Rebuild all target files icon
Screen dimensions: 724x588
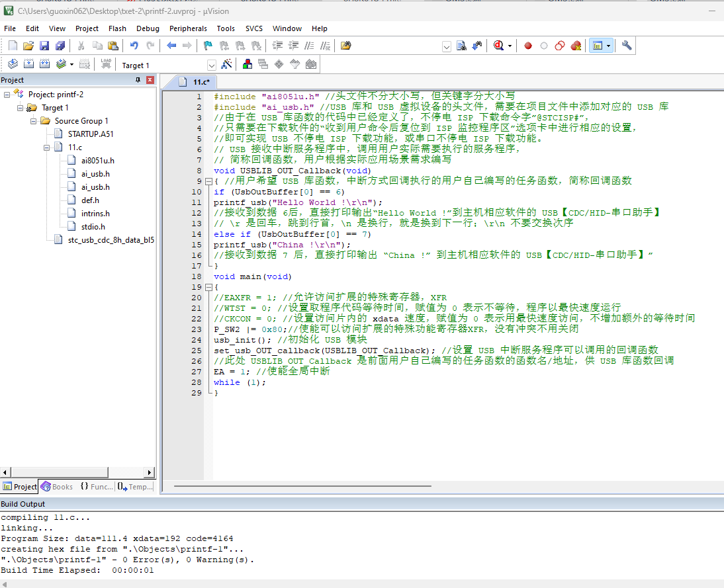pos(44,64)
